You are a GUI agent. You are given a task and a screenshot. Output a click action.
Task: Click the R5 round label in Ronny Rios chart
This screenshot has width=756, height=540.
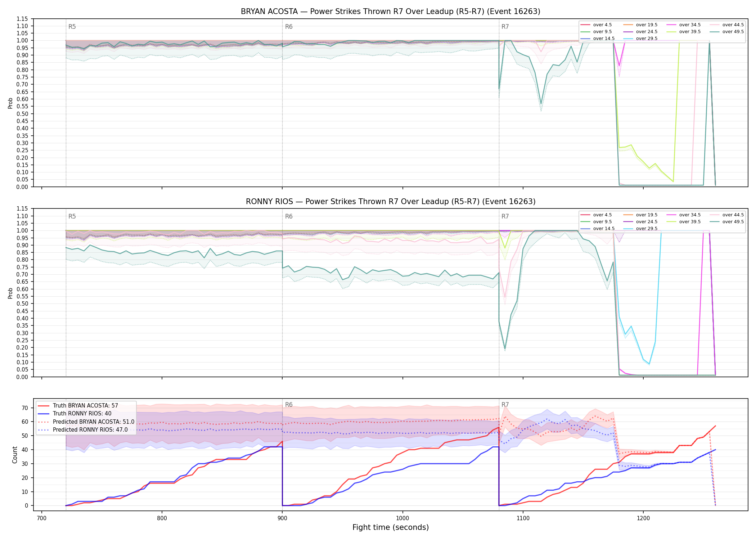pyautogui.click(x=72, y=216)
